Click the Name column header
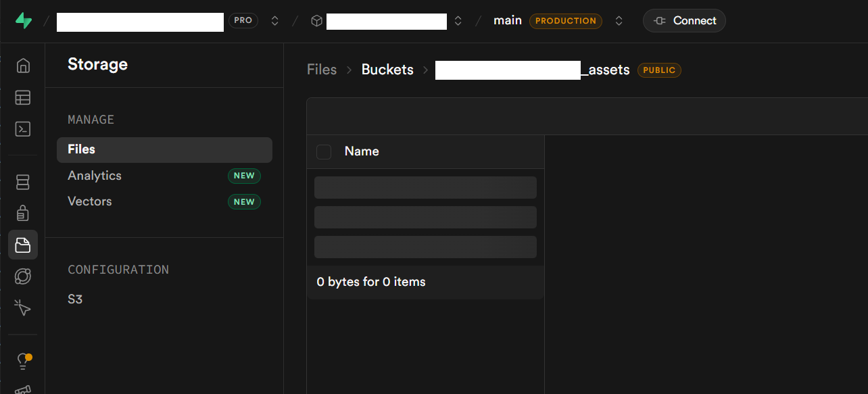 (362, 151)
